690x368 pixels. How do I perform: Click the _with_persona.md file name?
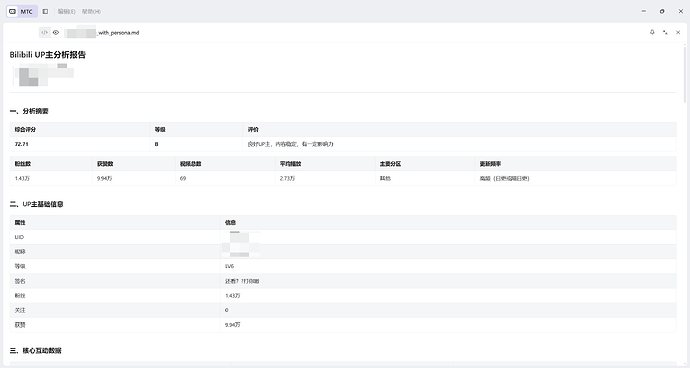[118, 33]
